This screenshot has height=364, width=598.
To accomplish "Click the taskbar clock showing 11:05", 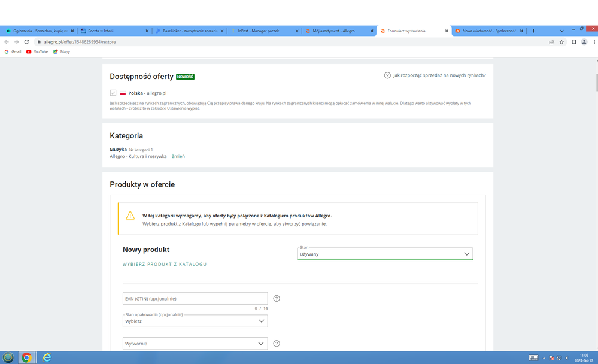I will [584, 358].
